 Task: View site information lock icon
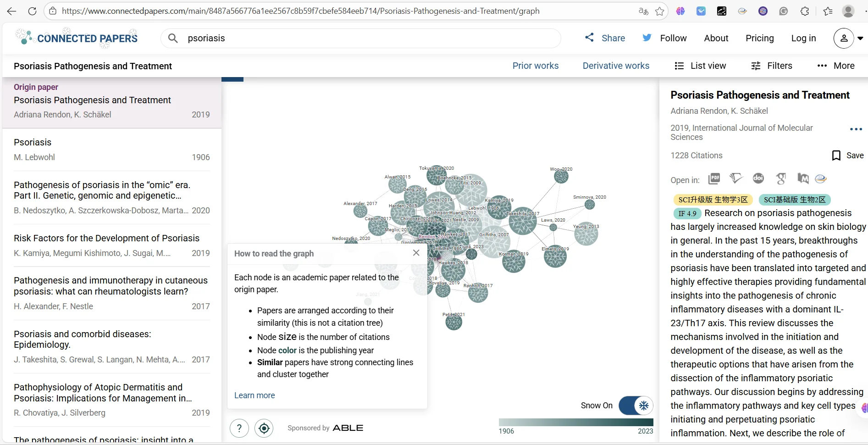(x=53, y=11)
